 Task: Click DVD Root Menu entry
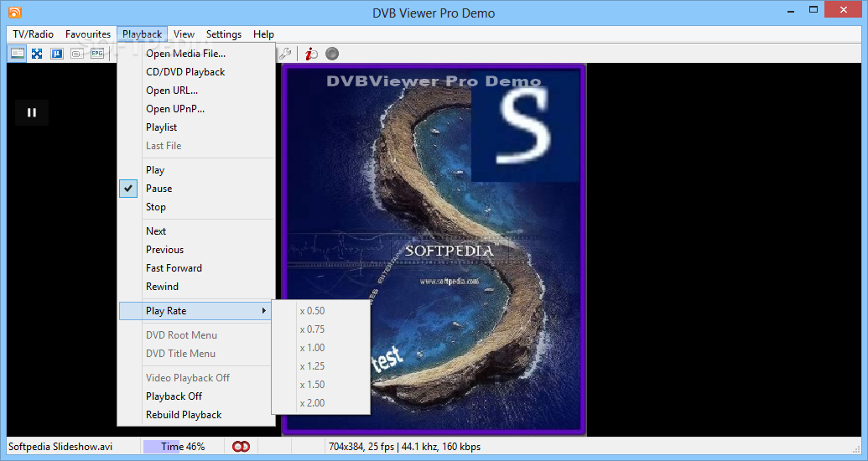tap(196, 334)
